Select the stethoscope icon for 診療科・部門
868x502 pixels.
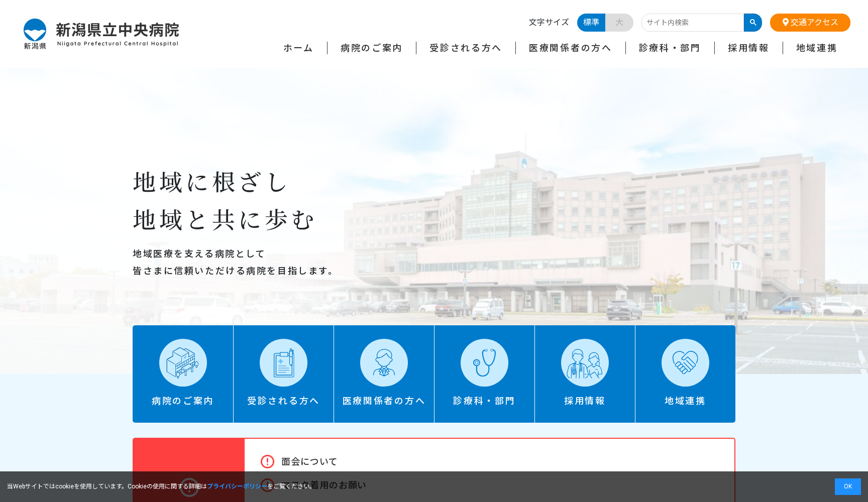[484, 362]
